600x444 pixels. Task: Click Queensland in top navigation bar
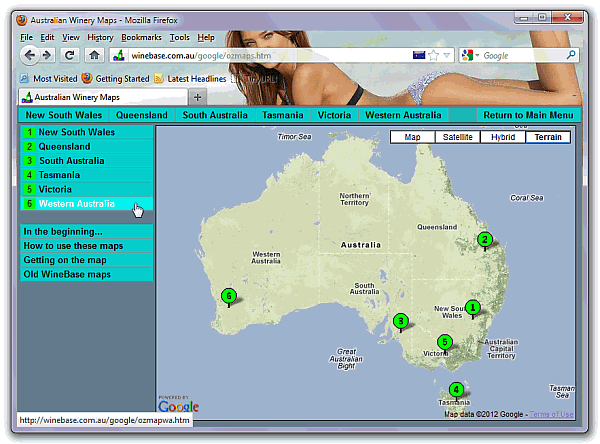[142, 115]
